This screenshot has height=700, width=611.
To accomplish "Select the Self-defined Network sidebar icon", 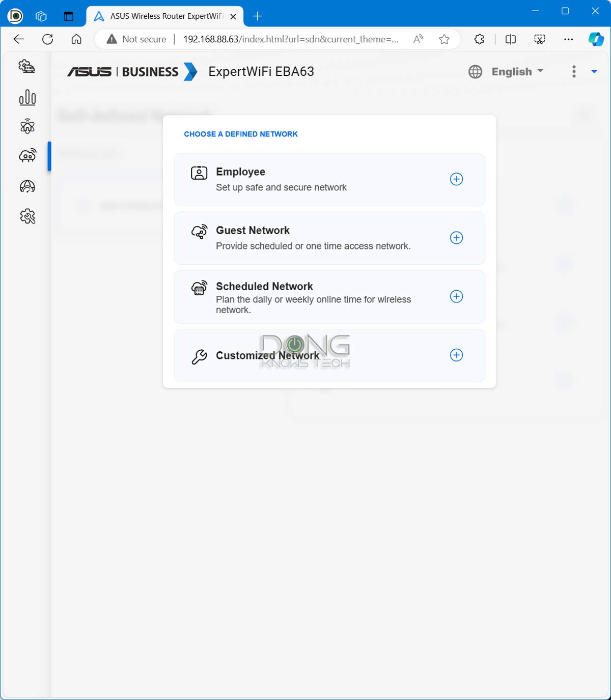I will pos(27,156).
